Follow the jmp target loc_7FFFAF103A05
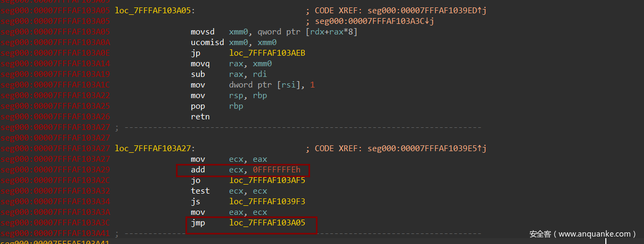Image resolution: width=644 pixels, height=244 pixels. pos(267,223)
